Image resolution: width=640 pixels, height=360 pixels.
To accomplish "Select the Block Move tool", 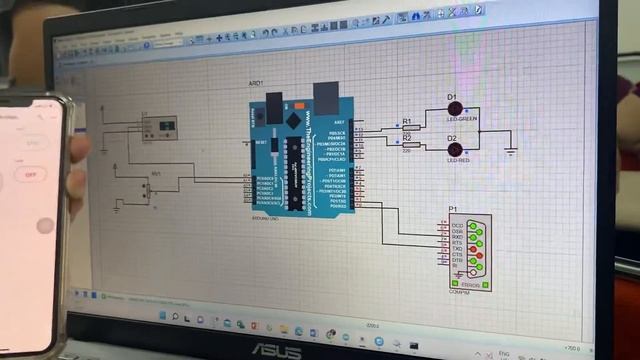I will 324,27.
